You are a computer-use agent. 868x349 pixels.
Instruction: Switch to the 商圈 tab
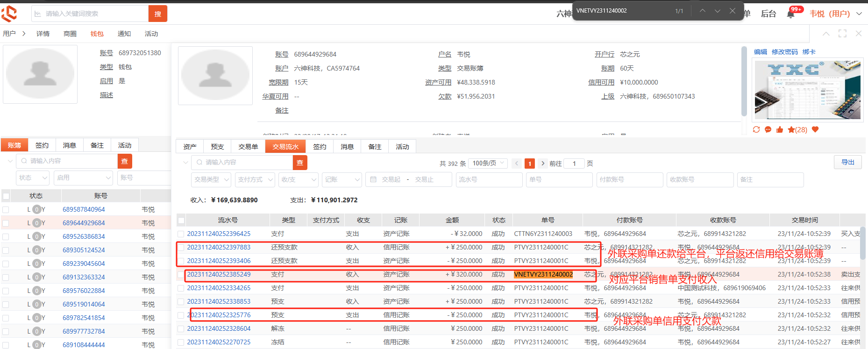click(70, 34)
